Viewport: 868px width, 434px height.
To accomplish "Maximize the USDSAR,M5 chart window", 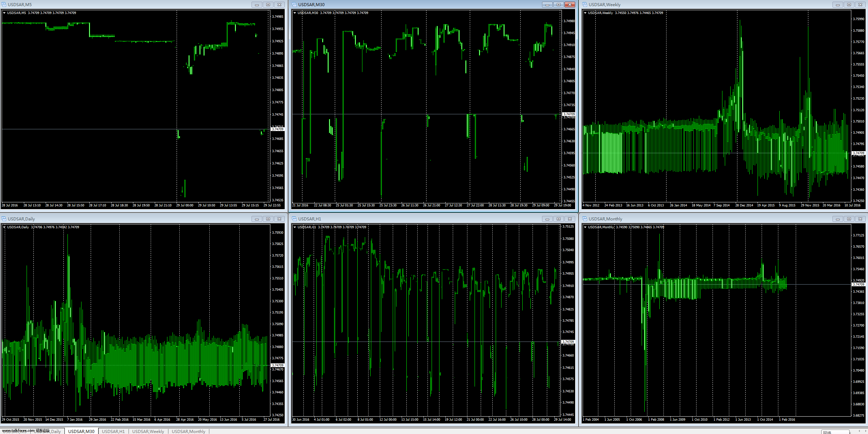I will point(268,4).
